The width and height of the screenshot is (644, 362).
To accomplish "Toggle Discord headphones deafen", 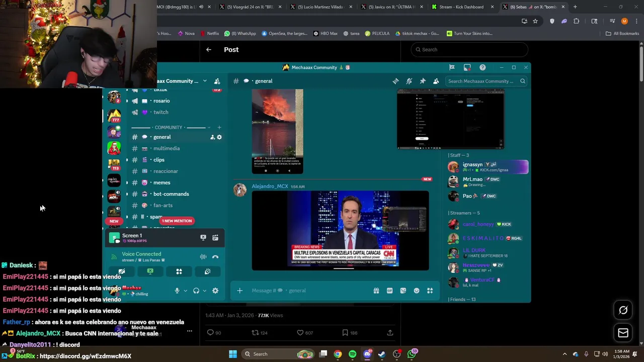I will 196,291.
